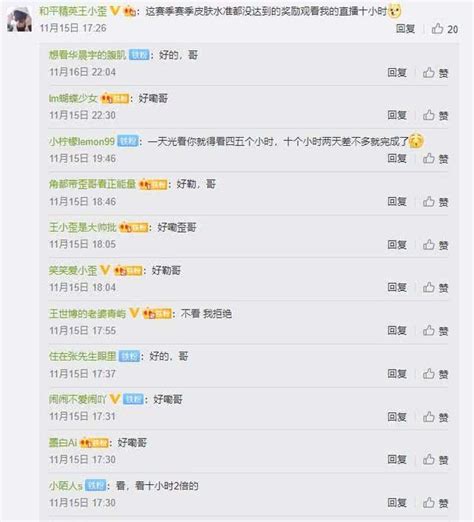Image resolution: width=474 pixels, height=522 pixels.
Task: Click fan badge next to 王小歪是大帅批
Action: point(134,228)
